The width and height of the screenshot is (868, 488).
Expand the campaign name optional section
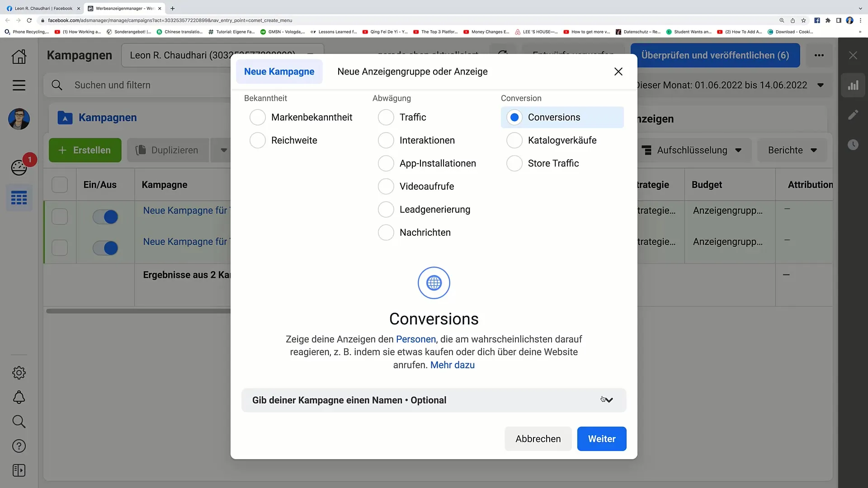pos(434,400)
